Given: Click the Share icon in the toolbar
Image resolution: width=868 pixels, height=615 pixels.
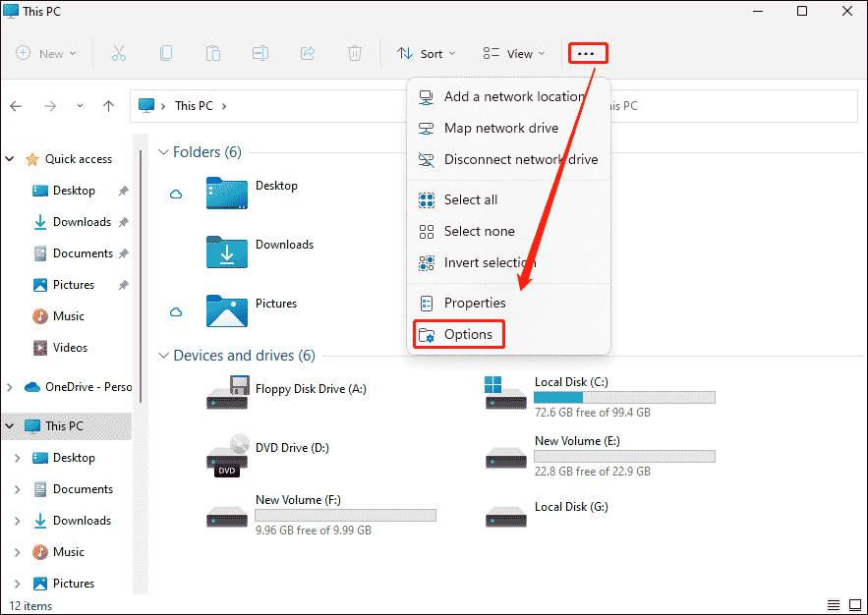Looking at the screenshot, I should pos(308,53).
